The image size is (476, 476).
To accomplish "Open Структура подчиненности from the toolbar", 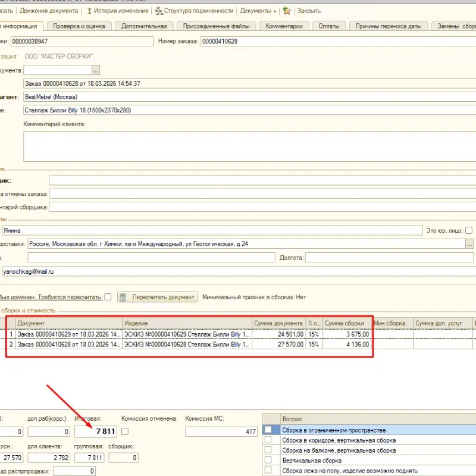I will [x=195, y=11].
